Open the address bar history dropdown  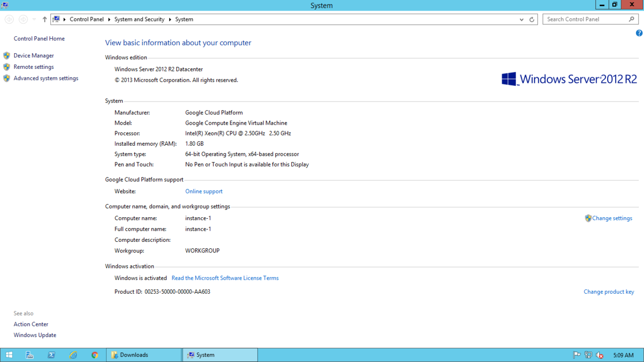521,19
